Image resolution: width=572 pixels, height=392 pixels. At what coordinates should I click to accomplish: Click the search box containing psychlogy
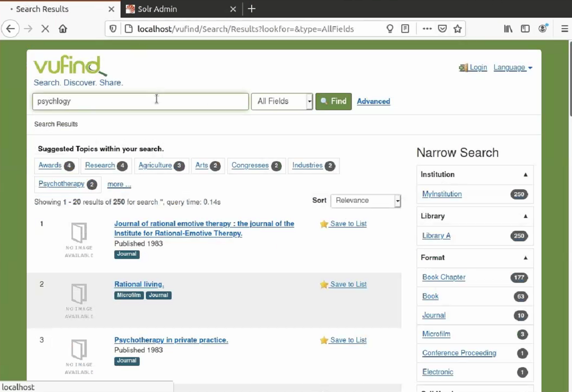(x=141, y=101)
